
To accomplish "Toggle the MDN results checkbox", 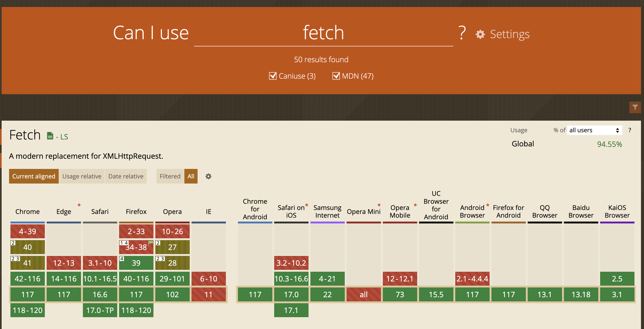I will point(335,76).
